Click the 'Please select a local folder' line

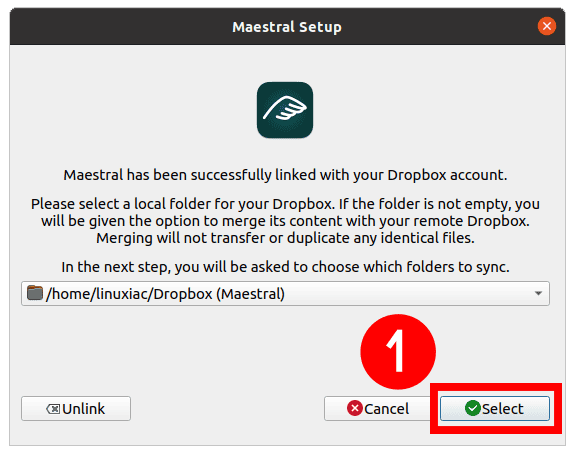click(x=285, y=204)
